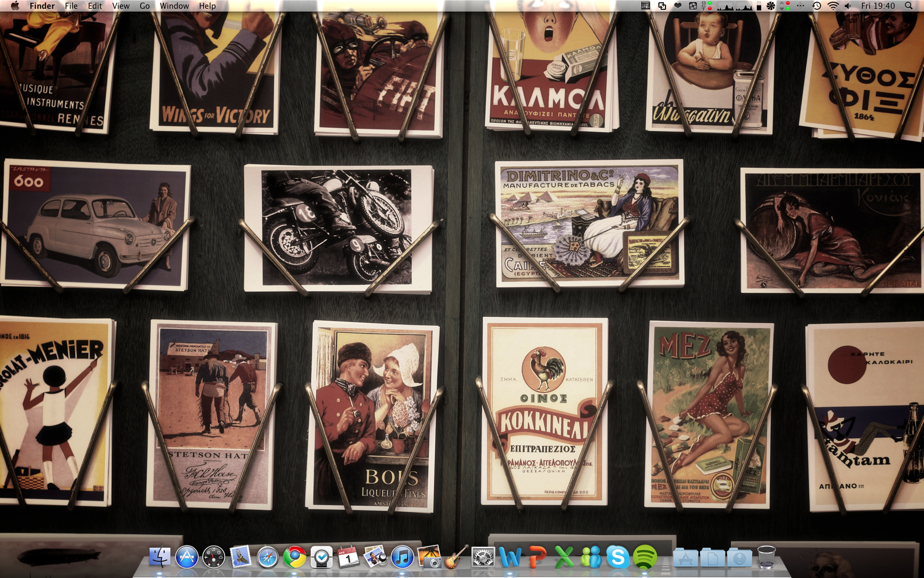Open the Downloads folder stack in the Dock
The image size is (924, 578).
739,557
